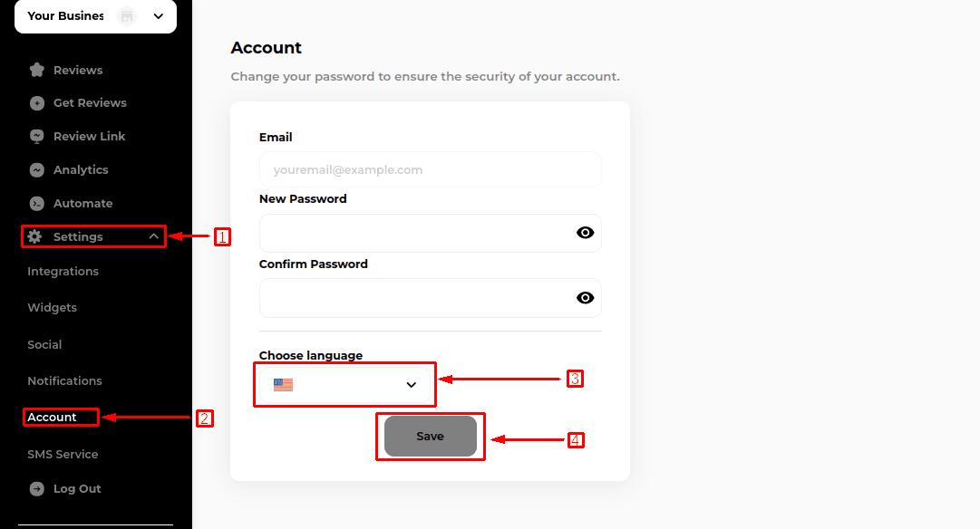Expand the Your Business selector
980x529 pixels.
tap(159, 16)
